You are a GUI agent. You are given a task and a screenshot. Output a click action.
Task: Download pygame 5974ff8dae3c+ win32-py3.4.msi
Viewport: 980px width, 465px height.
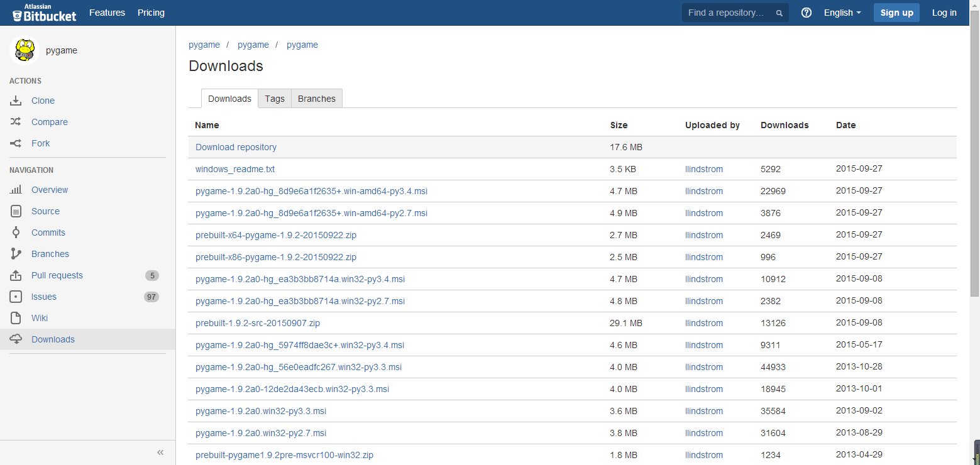(300, 345)
